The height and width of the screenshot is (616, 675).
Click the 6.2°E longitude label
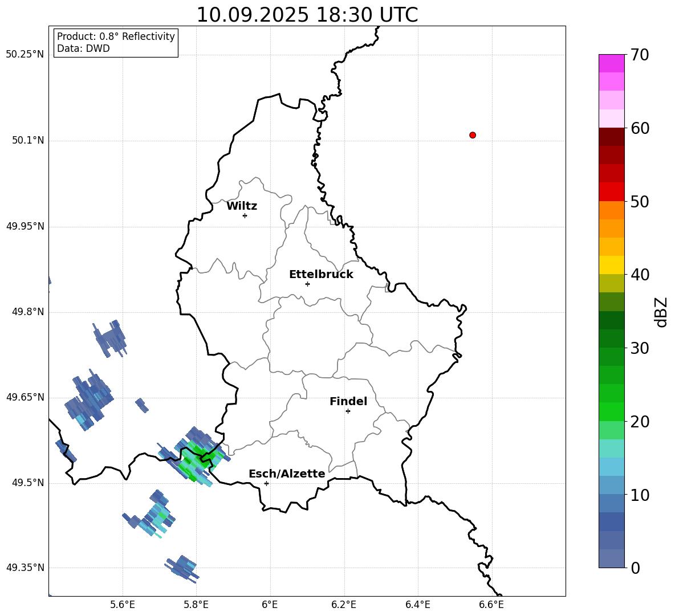344,605
